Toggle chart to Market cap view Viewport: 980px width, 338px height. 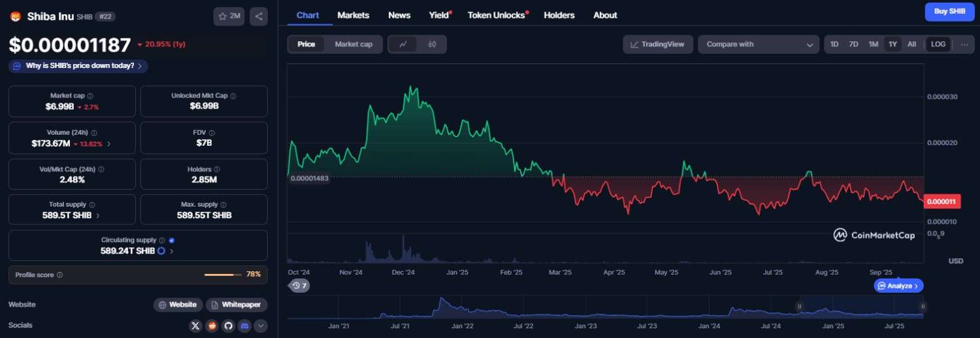click(x=353, y=44)
